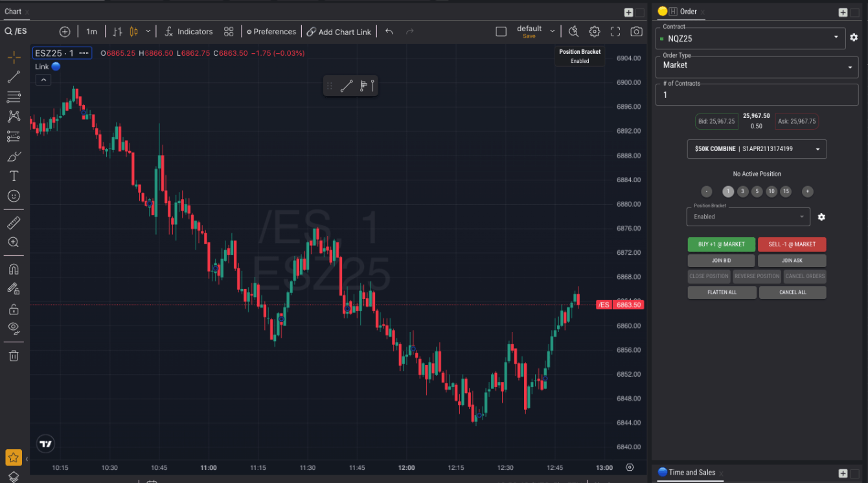Click SELL -1 @ MARKET

[792, 244]
